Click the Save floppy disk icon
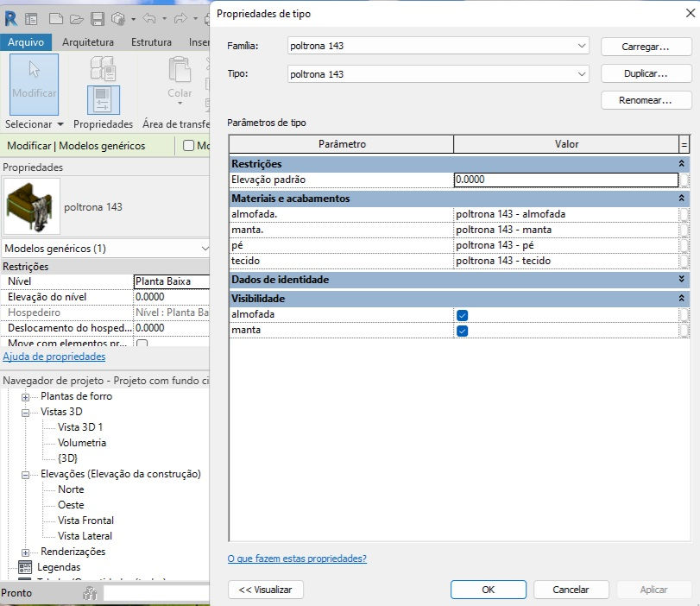 98,19
